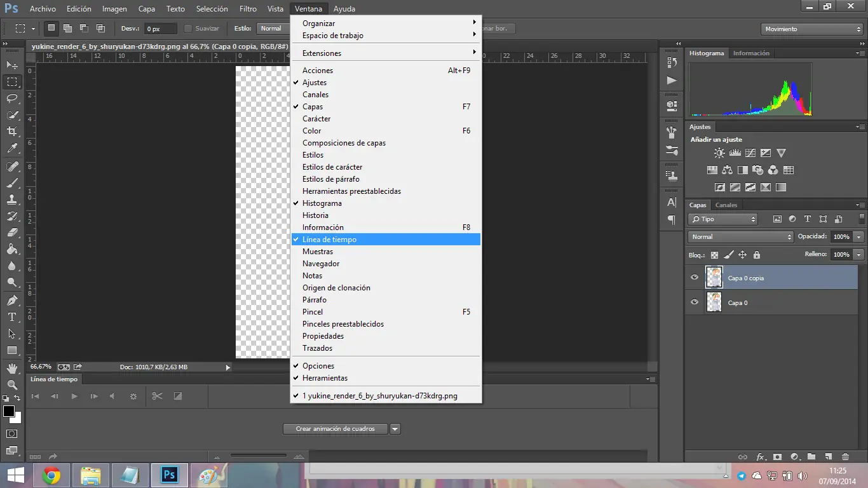Click the background color swatch
This screenshot has width=868, height=488.
17,418
